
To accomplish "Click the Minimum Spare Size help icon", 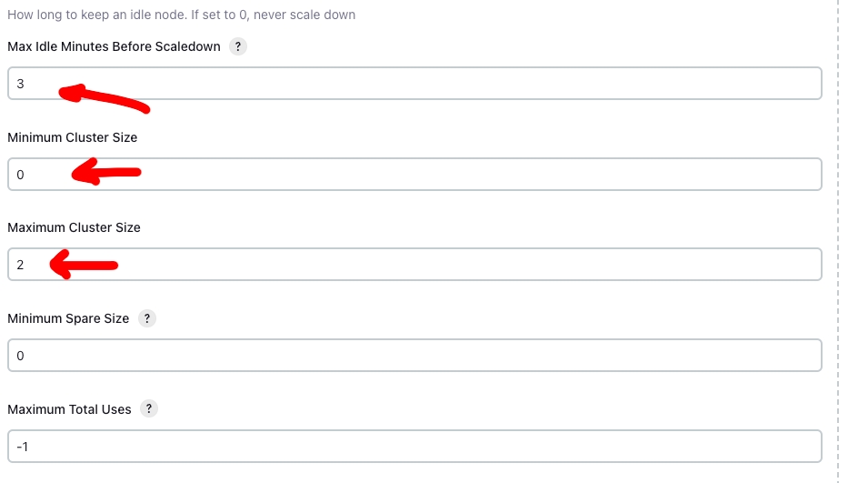I will (x=146, y=318).
